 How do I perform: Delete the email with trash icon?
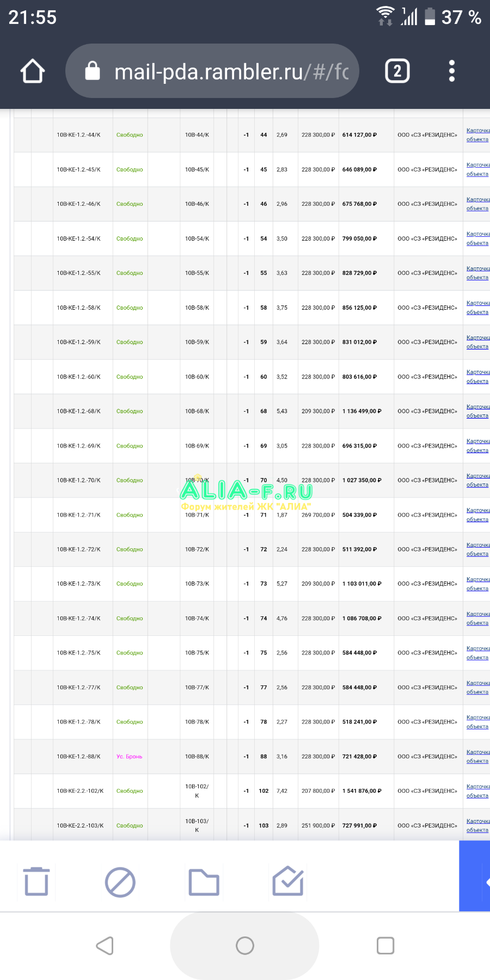(36, 881)
